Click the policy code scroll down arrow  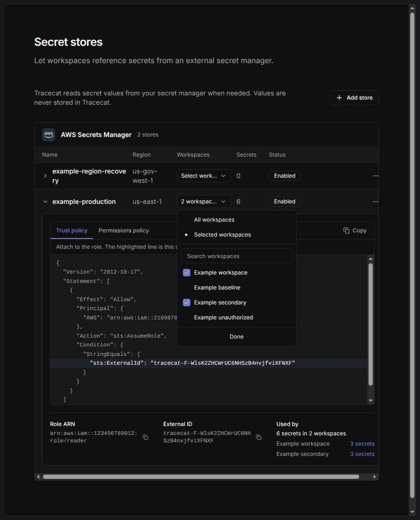pyautogui.click(x=370, y=401)
